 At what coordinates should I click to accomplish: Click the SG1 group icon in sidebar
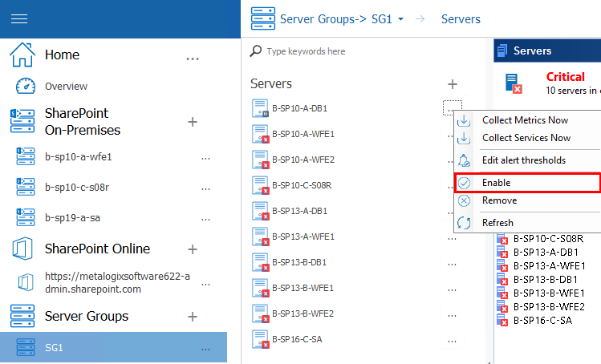click(26, 347)
